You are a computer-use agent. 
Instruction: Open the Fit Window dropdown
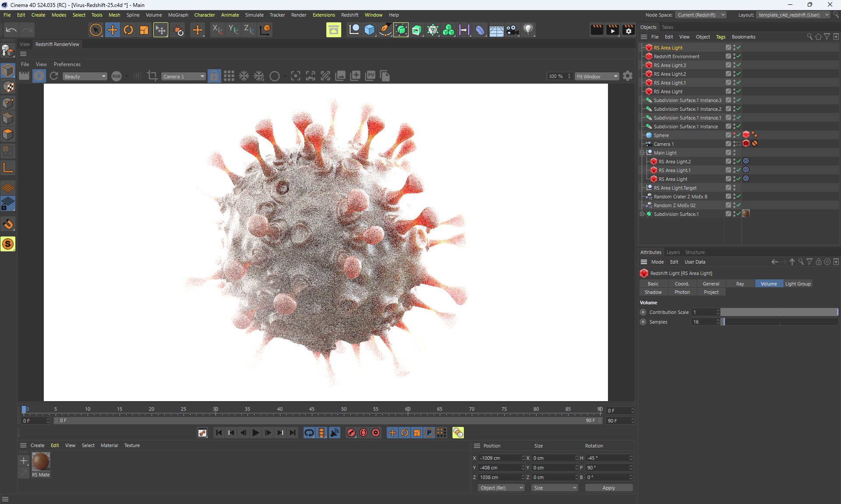click(x=597, y=76)
